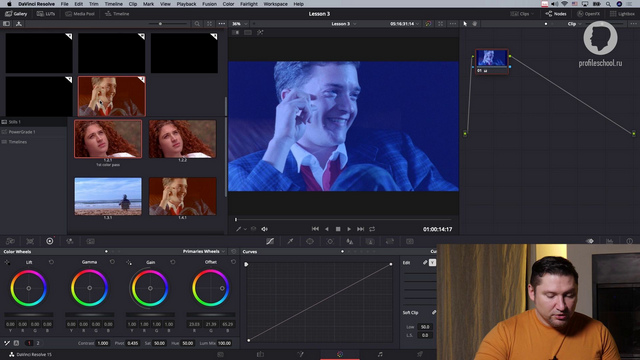Click the Offset color wheel
This screenshot has width=640, height=360.
pos(211,288)
